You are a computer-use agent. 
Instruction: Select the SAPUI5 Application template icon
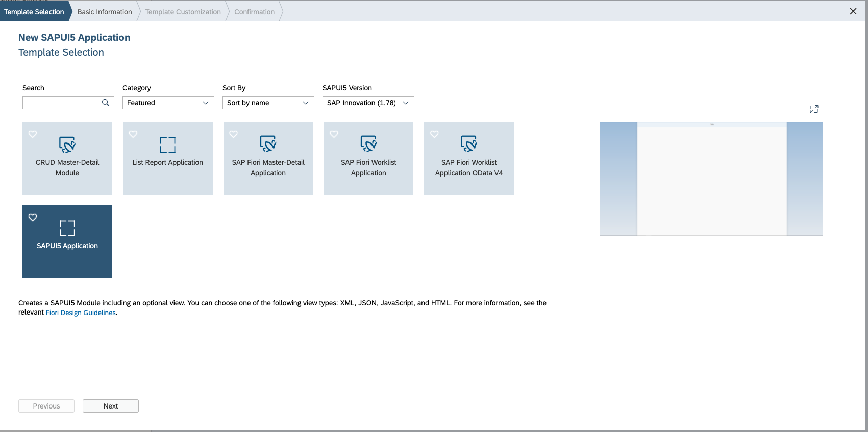click(x=67, y=228)
